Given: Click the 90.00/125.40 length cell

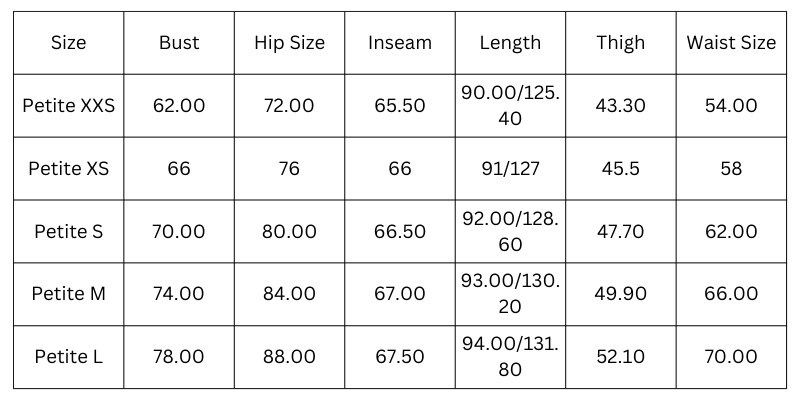Looking at the screenshot, I should pyautogui.click(x=510, y=105).
